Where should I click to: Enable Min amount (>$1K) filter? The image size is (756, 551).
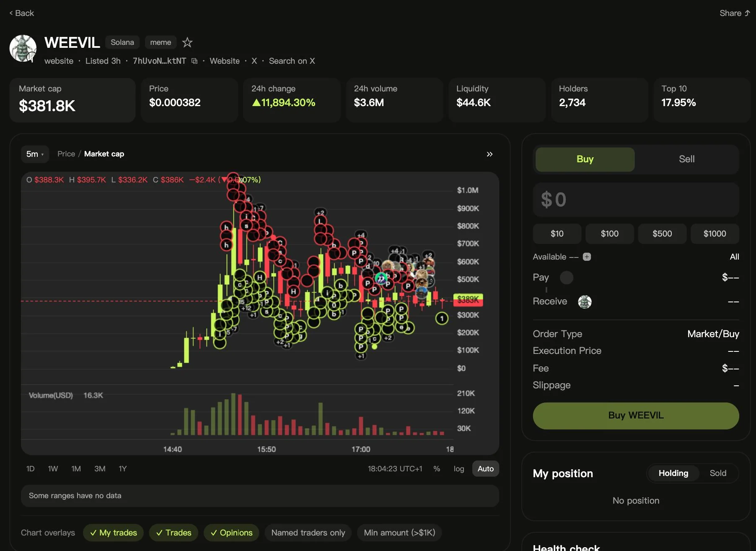[x=399, y=533]
